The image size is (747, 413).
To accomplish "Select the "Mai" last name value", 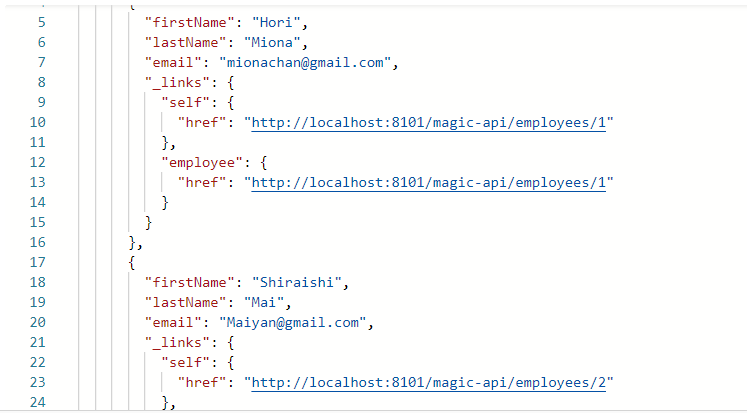I will click(264, 303).
